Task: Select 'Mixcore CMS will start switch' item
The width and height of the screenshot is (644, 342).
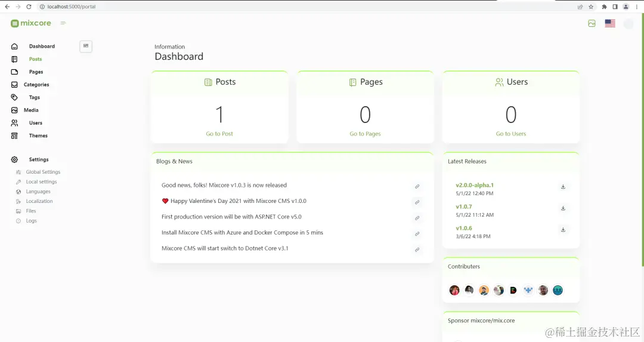Action: (225, 248)
